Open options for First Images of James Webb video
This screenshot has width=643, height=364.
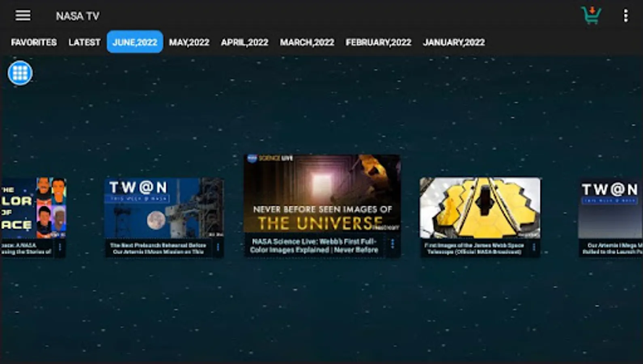[534, 247]
